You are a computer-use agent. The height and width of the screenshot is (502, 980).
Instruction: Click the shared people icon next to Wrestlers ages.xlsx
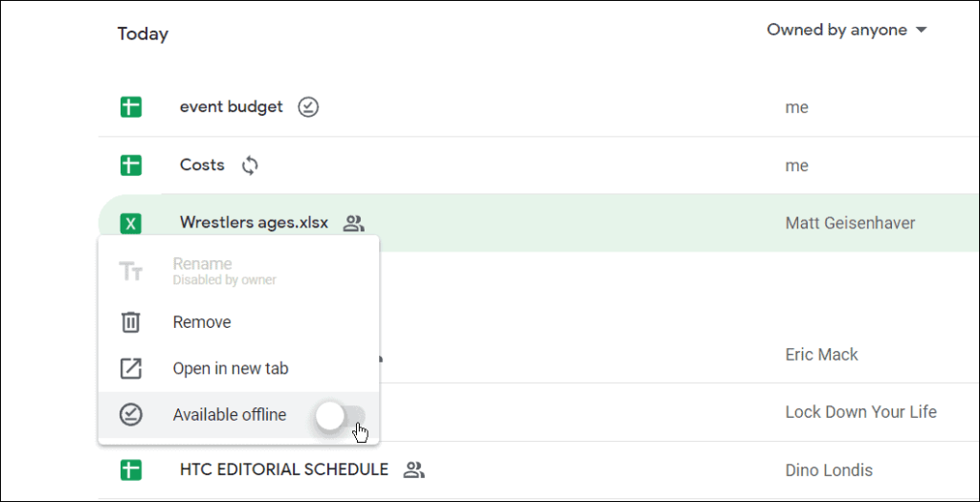tap(354, 223)
